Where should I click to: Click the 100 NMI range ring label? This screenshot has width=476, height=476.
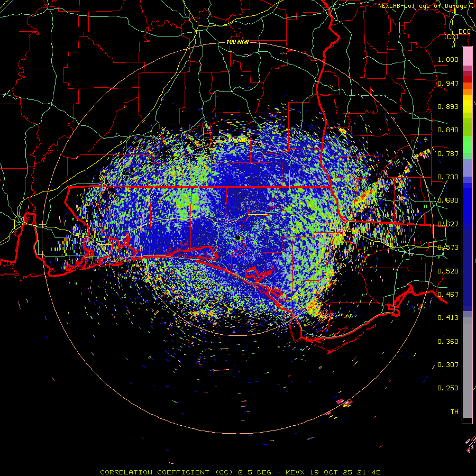[237, 42]
